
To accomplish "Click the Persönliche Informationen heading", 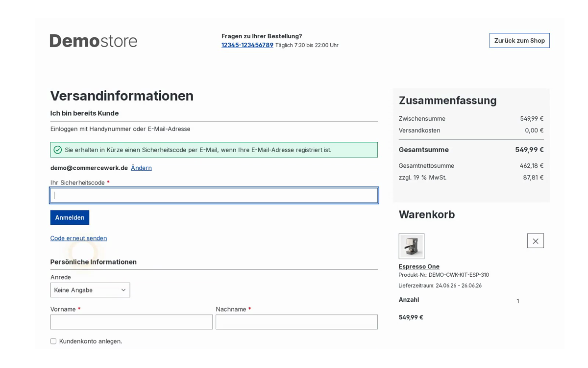I will coord(94,262).
